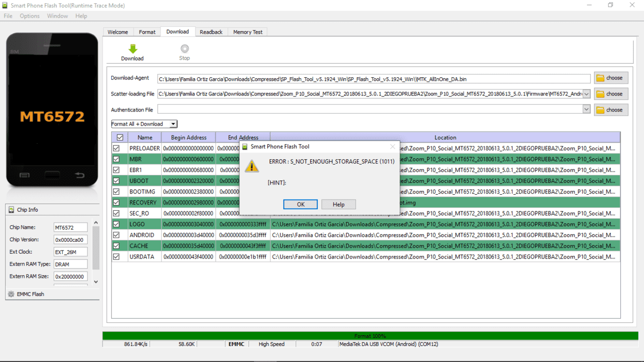Image resolution: width=644 pixels, height=362 pixels.
Task: Click the green Download arrow icon
Action: 133,49
